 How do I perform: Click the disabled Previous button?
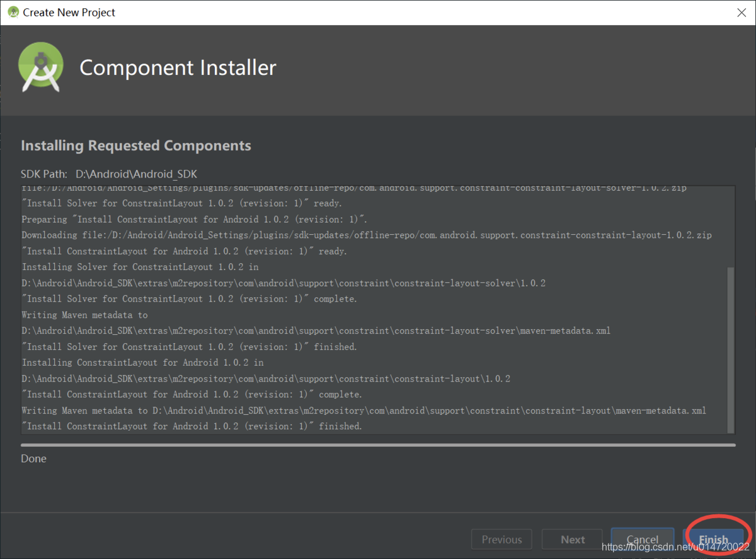click(501, 539)
